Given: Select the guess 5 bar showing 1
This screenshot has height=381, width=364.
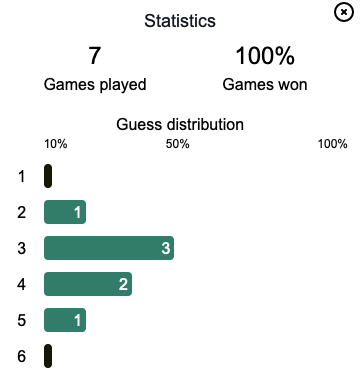Looking at the screenshot, I should [65, 320].
